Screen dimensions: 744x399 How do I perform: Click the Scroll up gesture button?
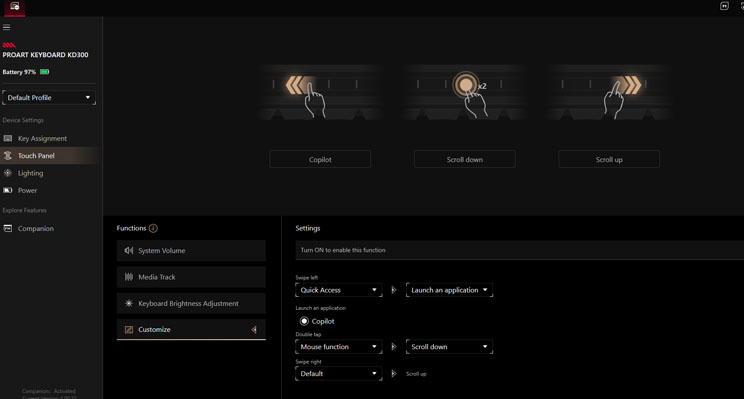[609, 159]
